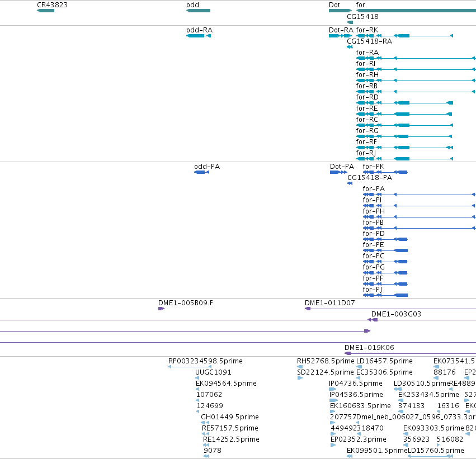Select the UUGC1091 EST glyph
This screenshot has height=459, width=476.
197,378
